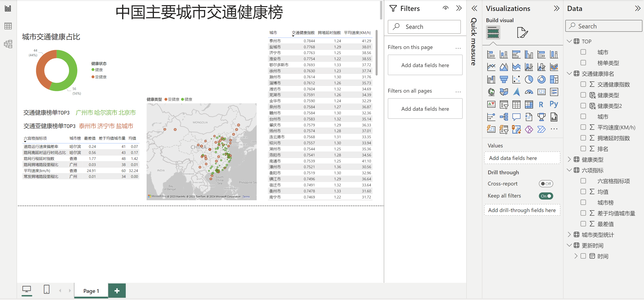Screen dimensions: 644x300
Task: Select the Funnel chart visualization
Action: click(503, 80)
